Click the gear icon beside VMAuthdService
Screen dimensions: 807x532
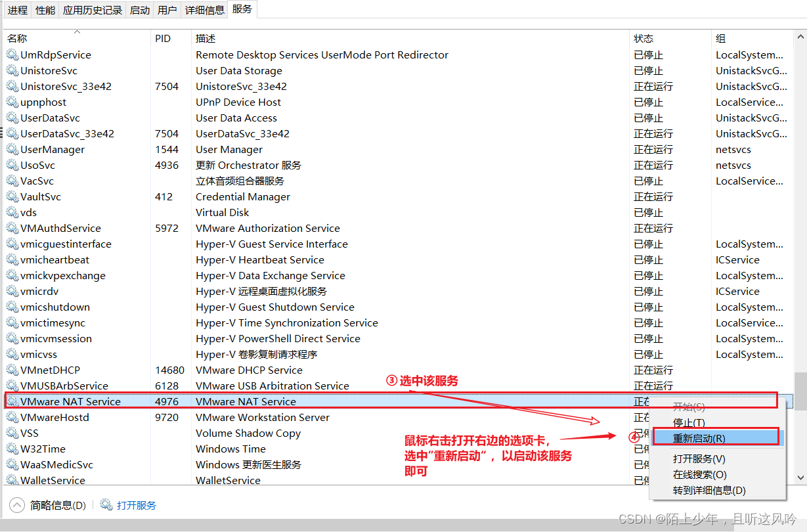(12, 229)
